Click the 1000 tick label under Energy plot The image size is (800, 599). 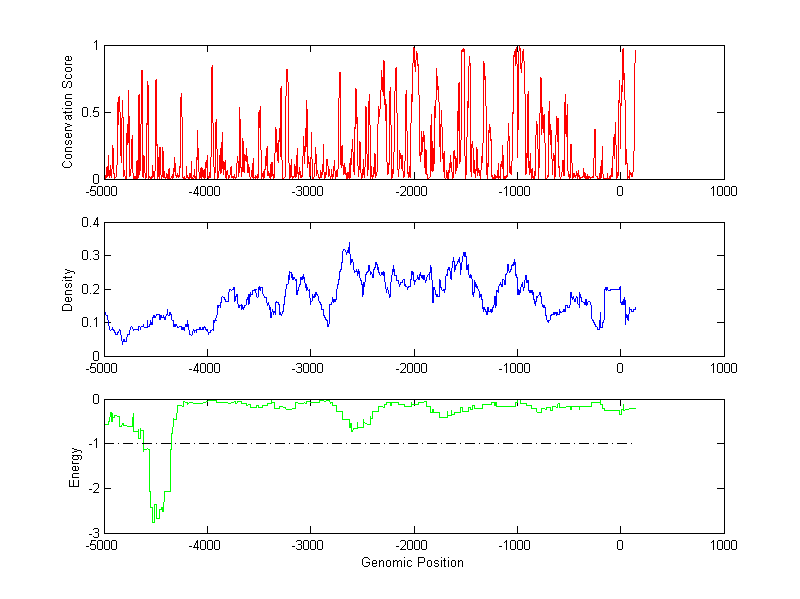tap(723, 545)
